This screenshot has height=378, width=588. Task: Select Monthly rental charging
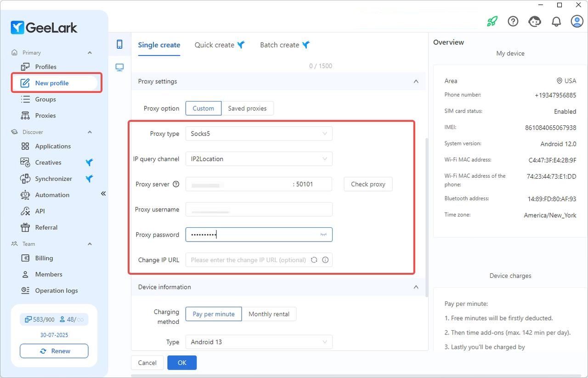[269, 314]
